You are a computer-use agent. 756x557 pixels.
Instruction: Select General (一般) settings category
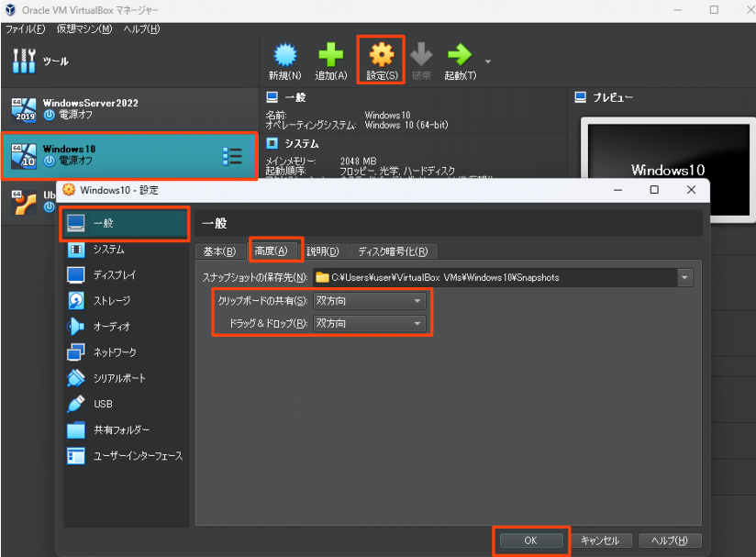[125, 223]
